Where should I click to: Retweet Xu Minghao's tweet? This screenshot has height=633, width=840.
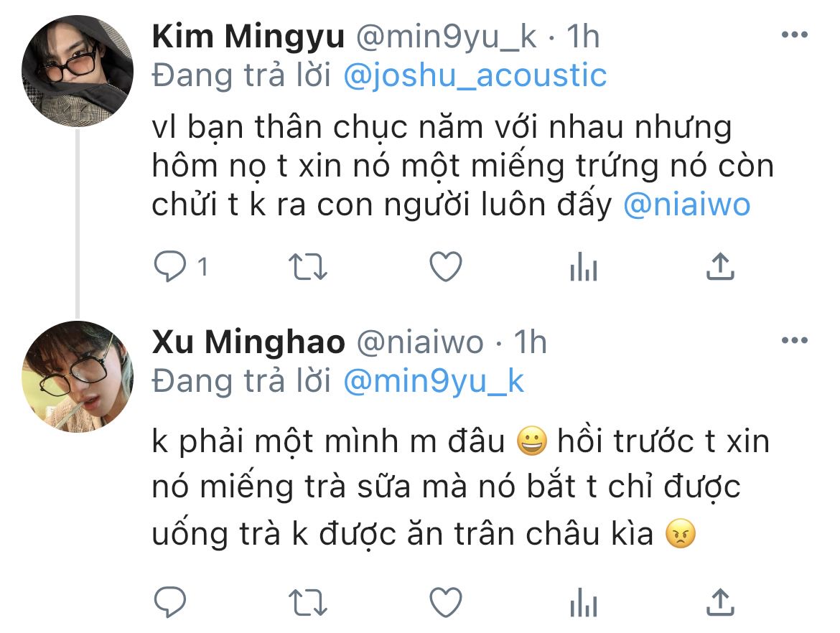click(307, 602)
